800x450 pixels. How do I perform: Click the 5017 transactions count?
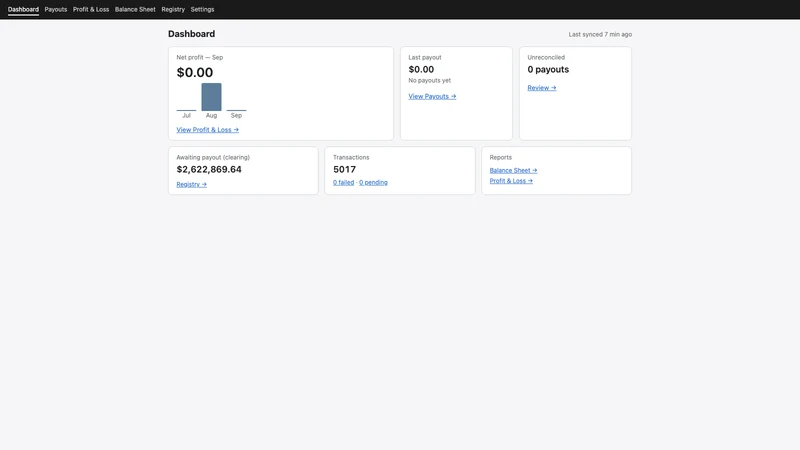[x=344, y=169]
